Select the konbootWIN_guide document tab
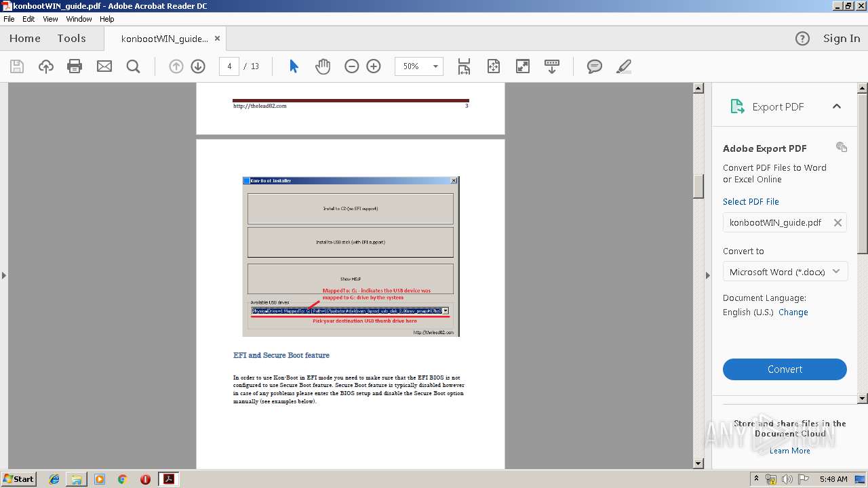The width and height of the screenshot is (868, 488). pos(165,39)
